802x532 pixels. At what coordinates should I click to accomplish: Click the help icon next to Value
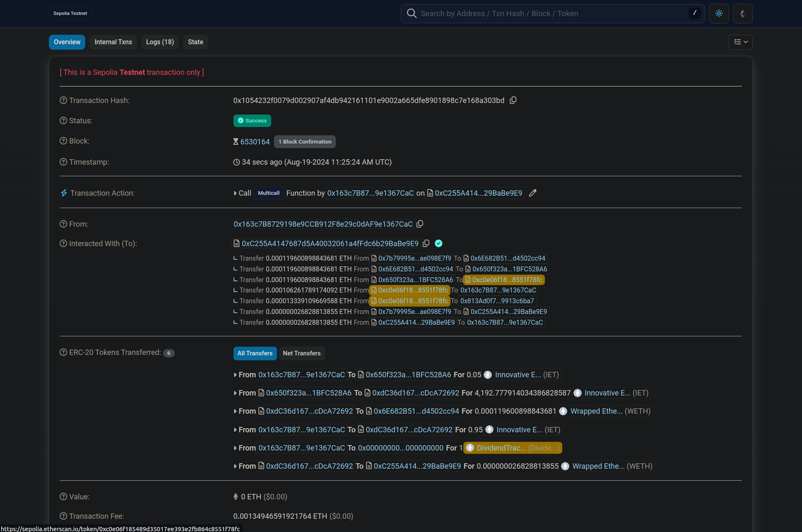(x=63, y=496)
